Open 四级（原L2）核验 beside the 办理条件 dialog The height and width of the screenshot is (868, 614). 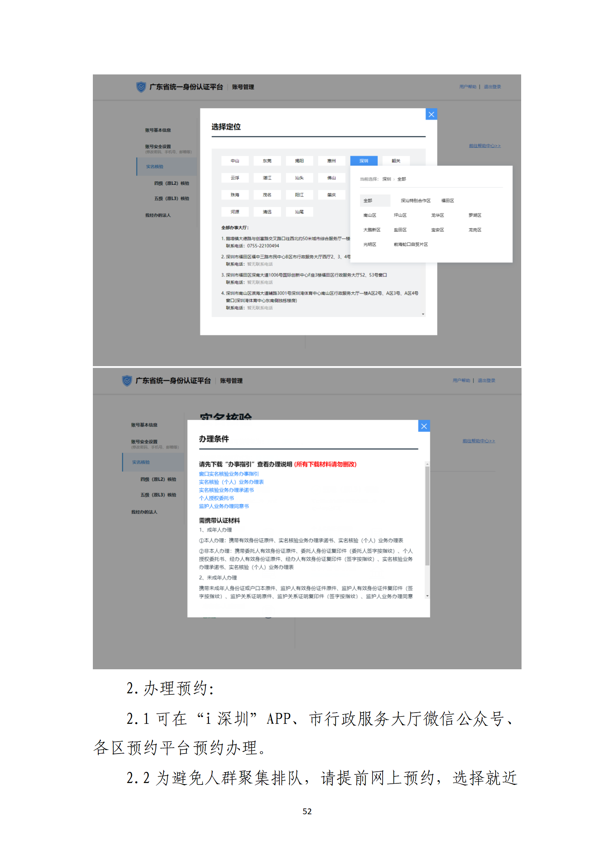(158, 479)
